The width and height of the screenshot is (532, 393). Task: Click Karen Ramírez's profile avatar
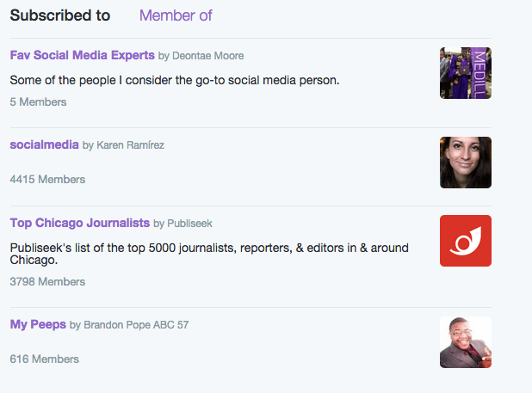466,163
